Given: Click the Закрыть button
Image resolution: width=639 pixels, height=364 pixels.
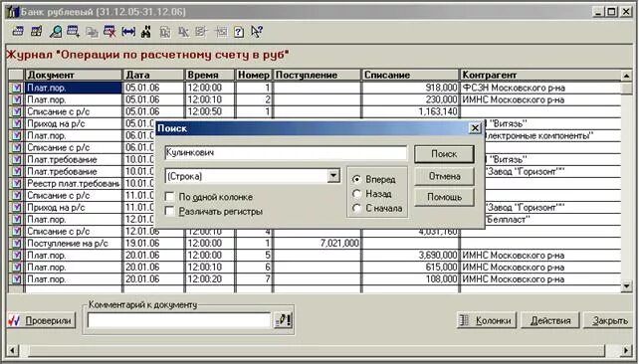Looking at the screenshot, I should click(x=609, y=320).
